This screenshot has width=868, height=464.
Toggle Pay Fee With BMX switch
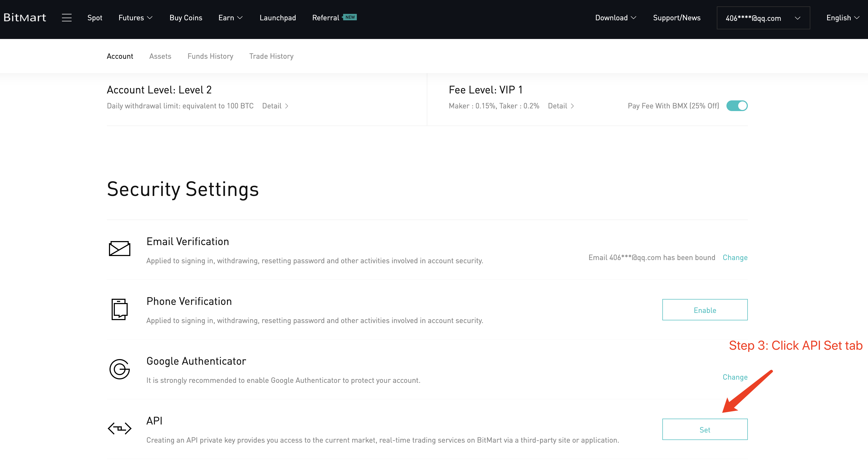coord(737,106)
